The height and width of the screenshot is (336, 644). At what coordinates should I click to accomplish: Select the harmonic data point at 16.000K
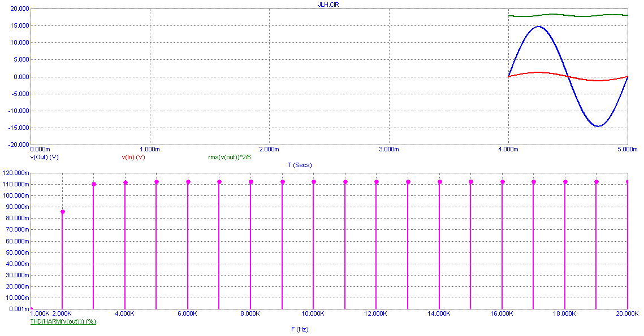502,182
